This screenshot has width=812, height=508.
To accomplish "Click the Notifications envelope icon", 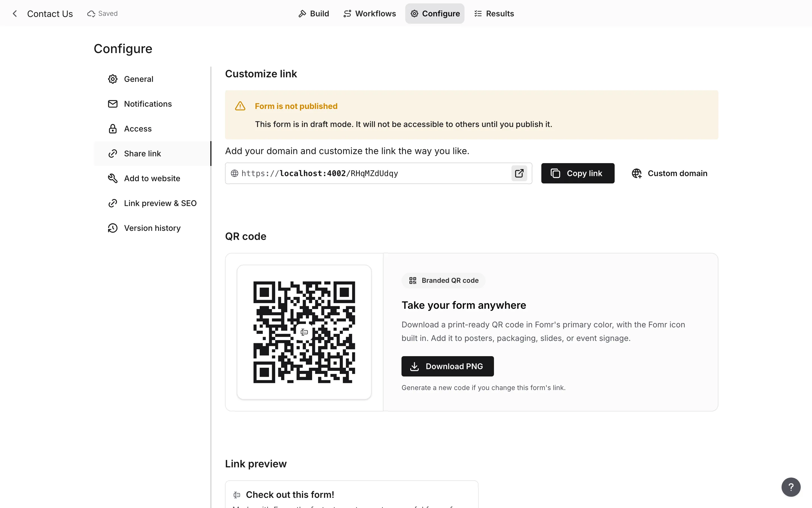I will click(x=113, y=104).
